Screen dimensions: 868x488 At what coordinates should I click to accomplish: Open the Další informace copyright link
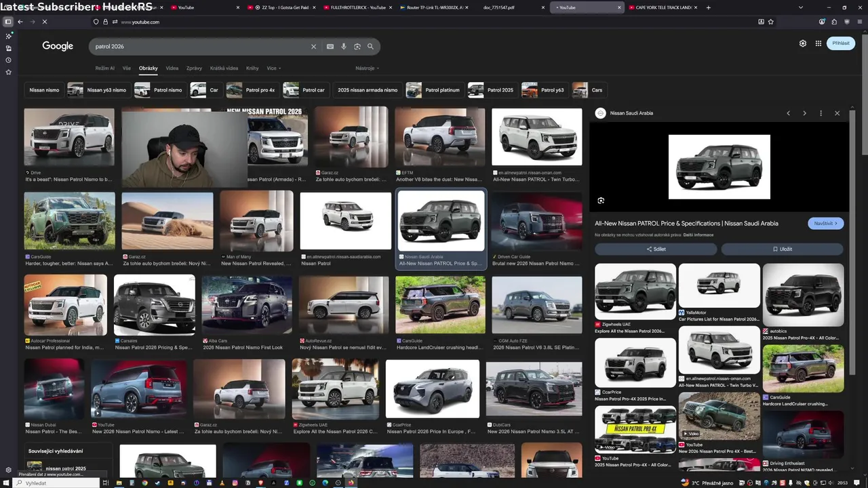click(698, 235)
